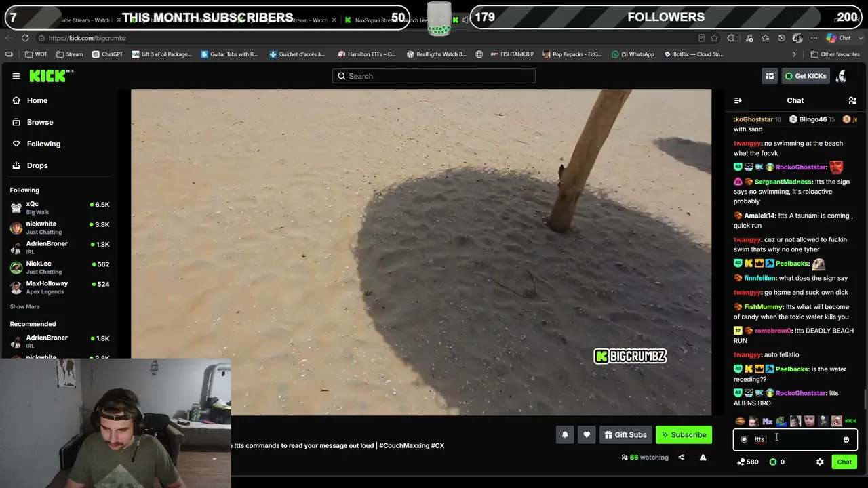Image resolution: width=868 pixels, height=488 pixels.
Task: Open browser history icon
Action: coord(781,38)
